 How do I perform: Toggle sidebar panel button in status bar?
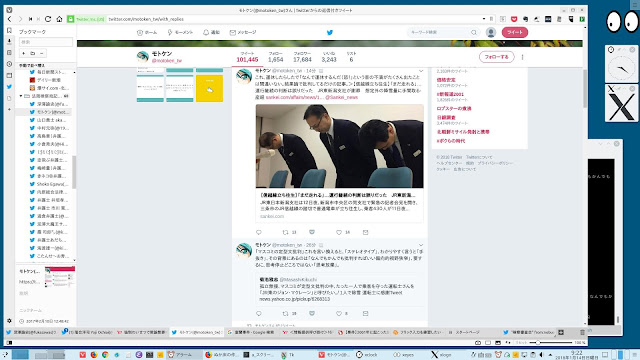tap(9, 342)
